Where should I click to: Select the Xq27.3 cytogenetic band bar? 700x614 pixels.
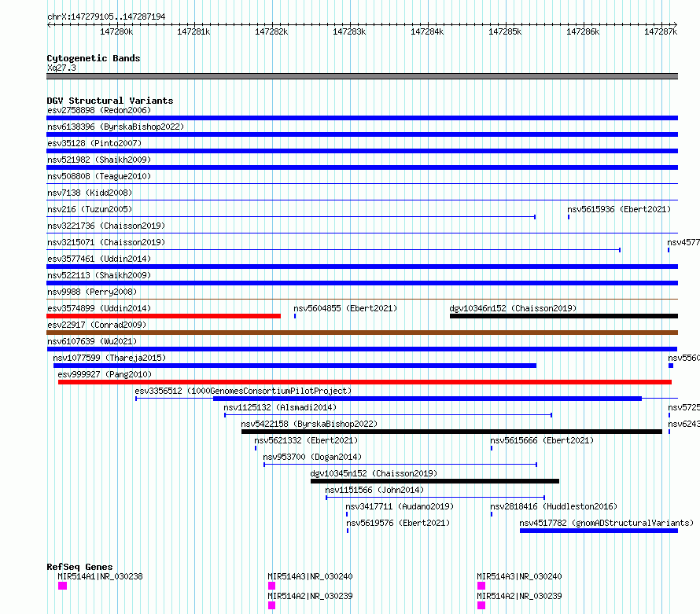362,76
